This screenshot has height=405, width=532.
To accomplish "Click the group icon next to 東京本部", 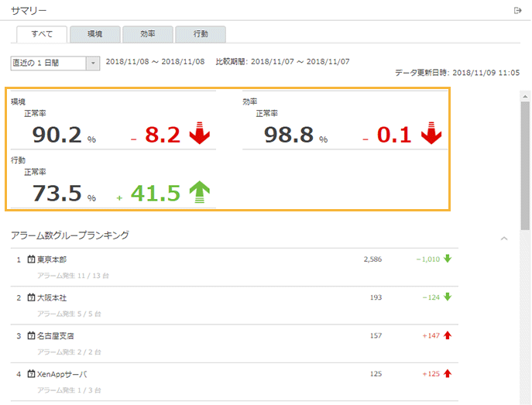I will pos(31,259).
